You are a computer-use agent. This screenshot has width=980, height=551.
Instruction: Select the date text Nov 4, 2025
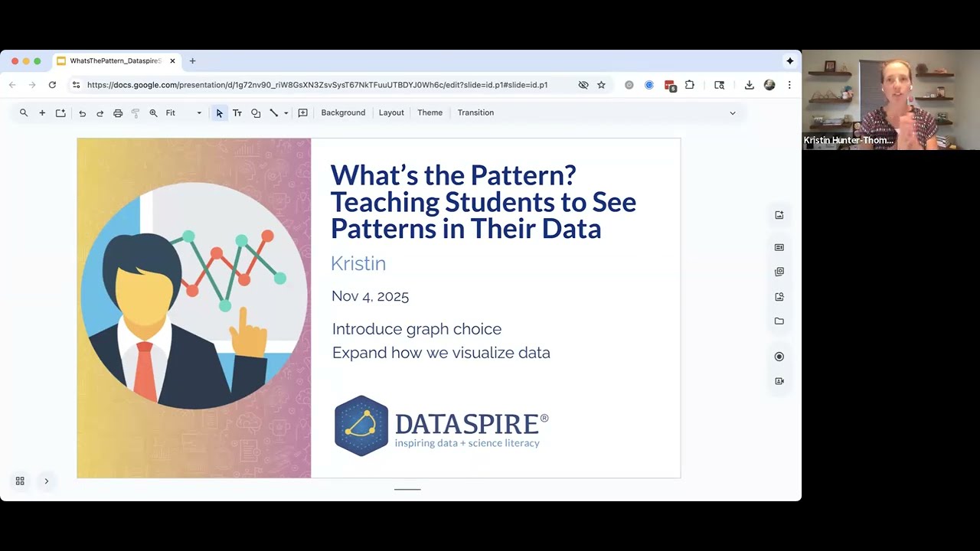tap(371, 296)
